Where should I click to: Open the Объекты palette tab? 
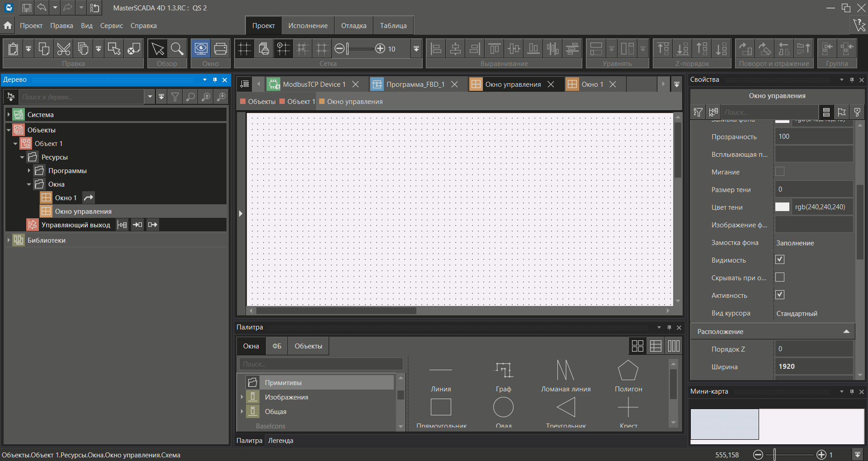point(308,346)
